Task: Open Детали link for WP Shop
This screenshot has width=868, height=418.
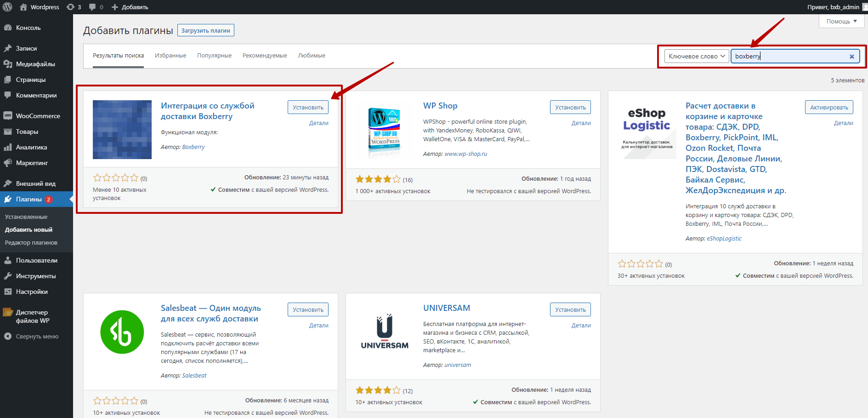Action: (x=581, y=123)
